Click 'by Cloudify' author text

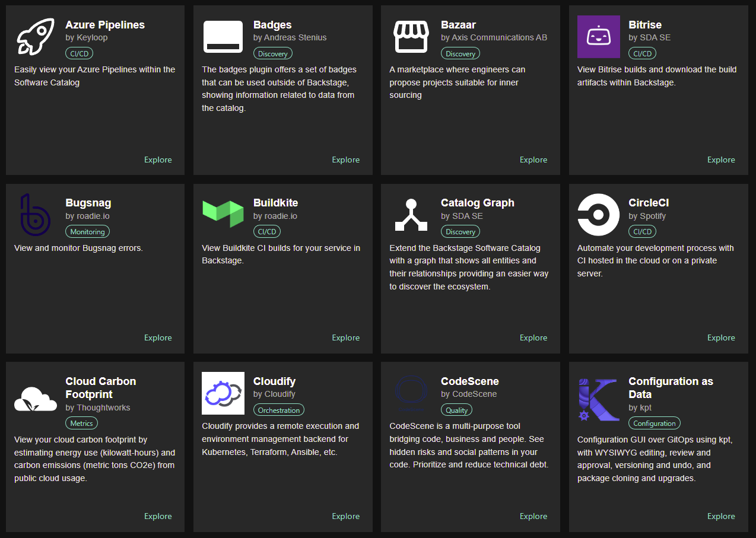point(274,394)
